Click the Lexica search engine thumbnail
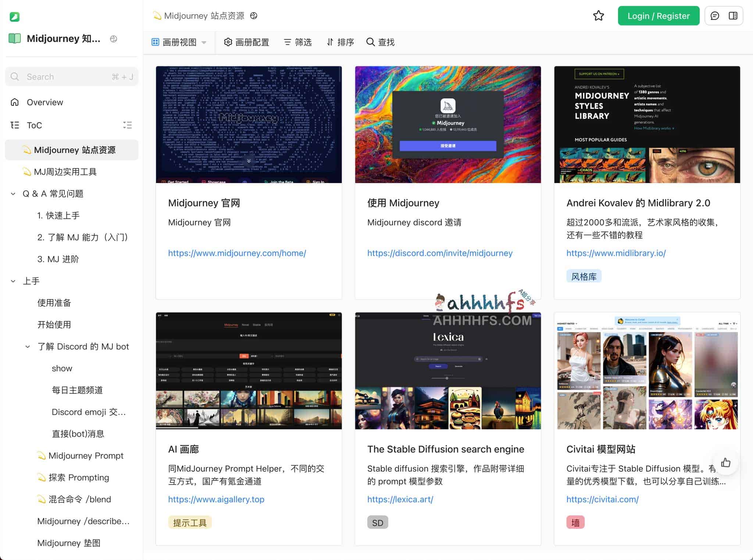This screenshot has width=753, height=560. tap(447, 371)
